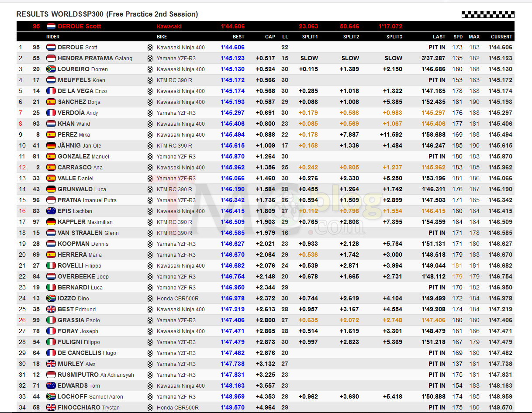532x413 pixels.
Task: Click the Spanish flag beside HERRERA Maria
Action: 51,255
